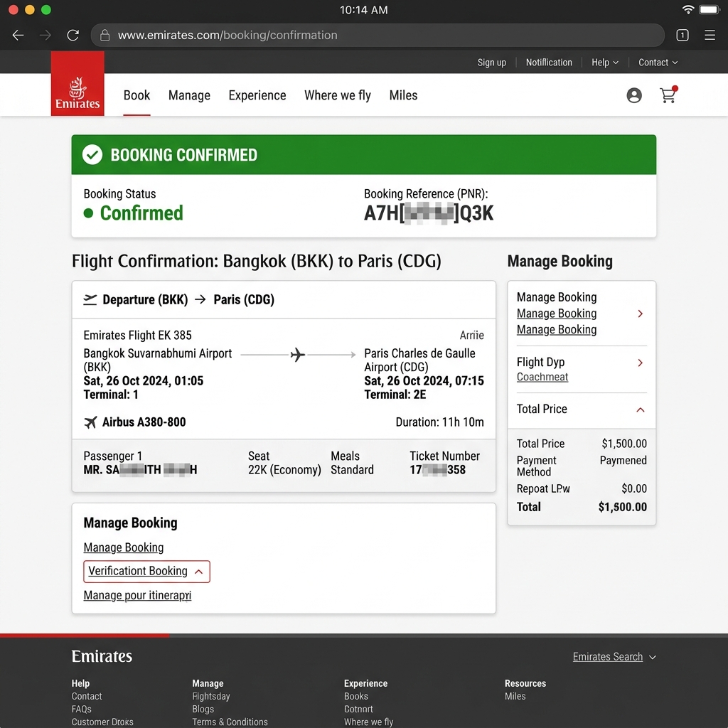
Task: Click the ticket number value
Action: 437,470
